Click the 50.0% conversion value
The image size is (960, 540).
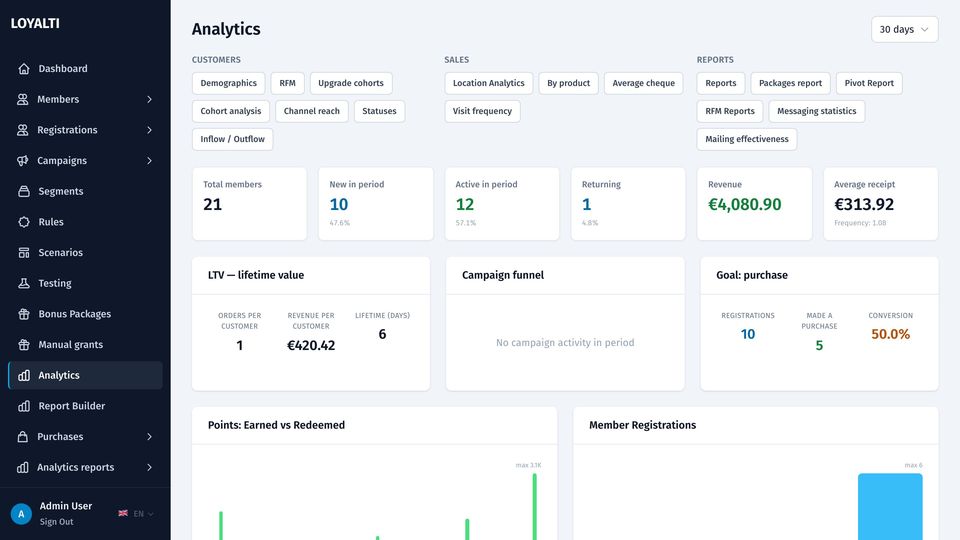890,334
